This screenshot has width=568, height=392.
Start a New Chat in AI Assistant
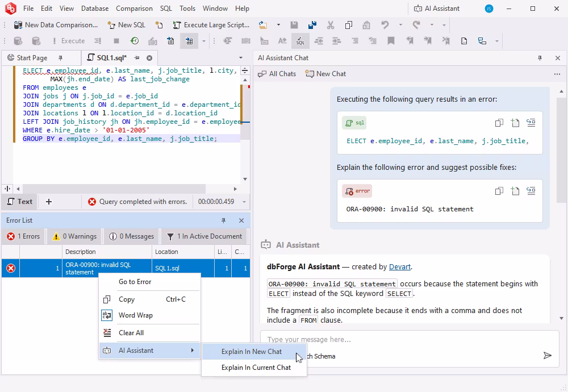click(325, 74)
